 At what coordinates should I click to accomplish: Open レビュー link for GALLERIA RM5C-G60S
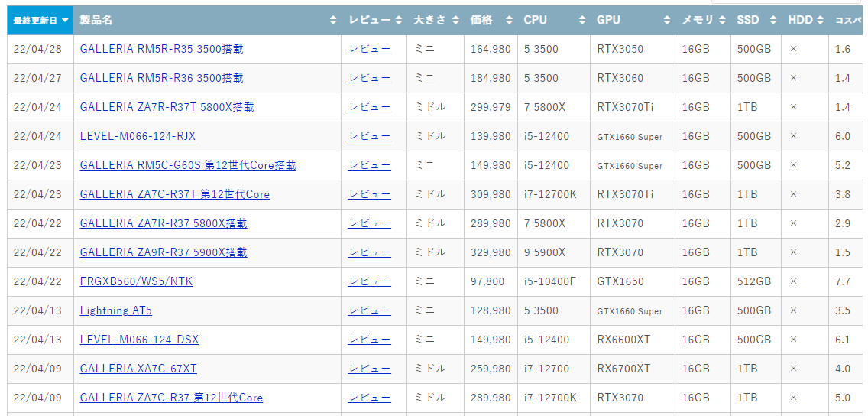coord(369,165)
